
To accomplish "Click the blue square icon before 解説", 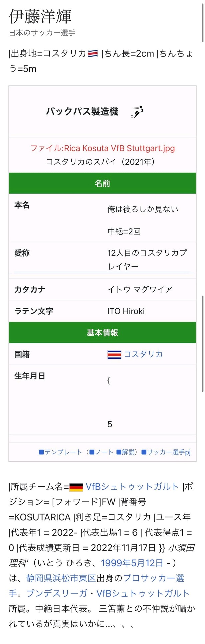I will [x=119, y=452].
